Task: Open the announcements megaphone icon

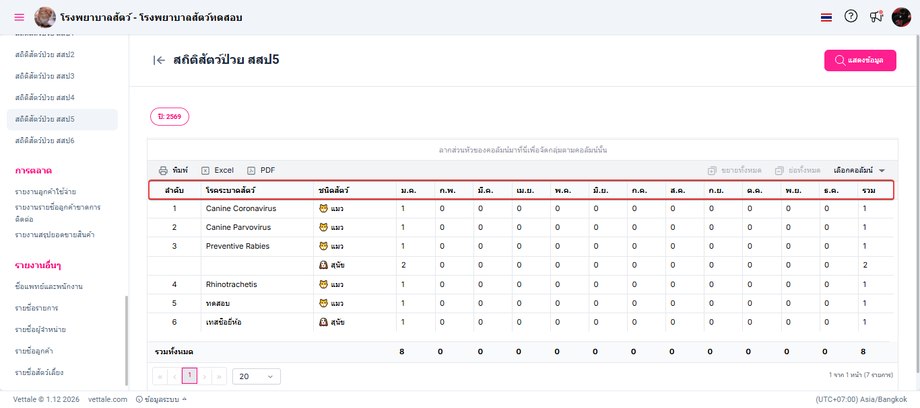Action: (x=876, y=17)
